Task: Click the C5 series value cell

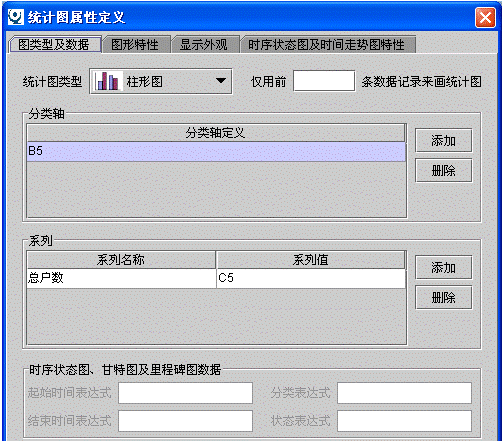Action: pyautogui.click(x=311, y=278)
